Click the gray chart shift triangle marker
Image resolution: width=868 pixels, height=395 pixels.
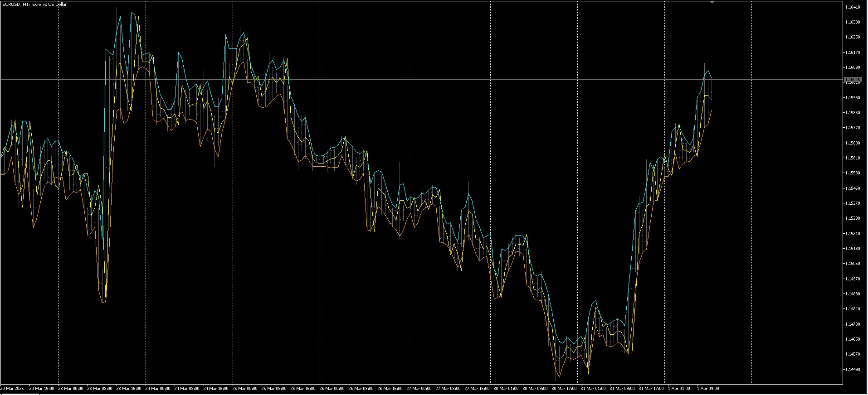click(712, 2)
